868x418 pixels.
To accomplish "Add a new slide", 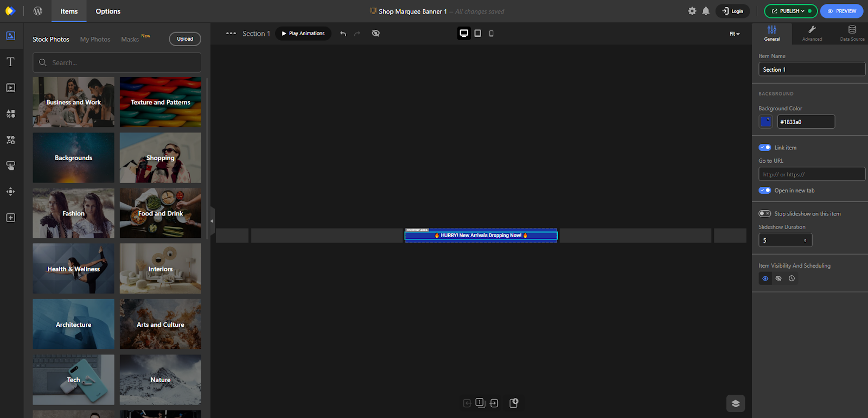I will [514, 403].
